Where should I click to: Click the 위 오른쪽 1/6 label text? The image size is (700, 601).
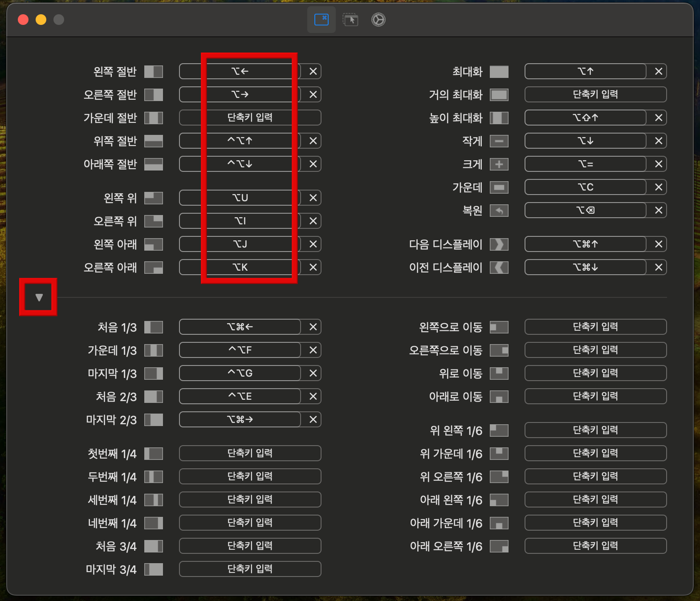pos(451,477)
